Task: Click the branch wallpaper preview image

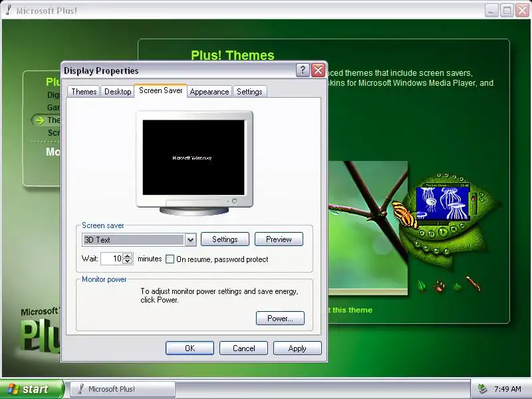Action: pyautogui.click(x=368, y=228)
